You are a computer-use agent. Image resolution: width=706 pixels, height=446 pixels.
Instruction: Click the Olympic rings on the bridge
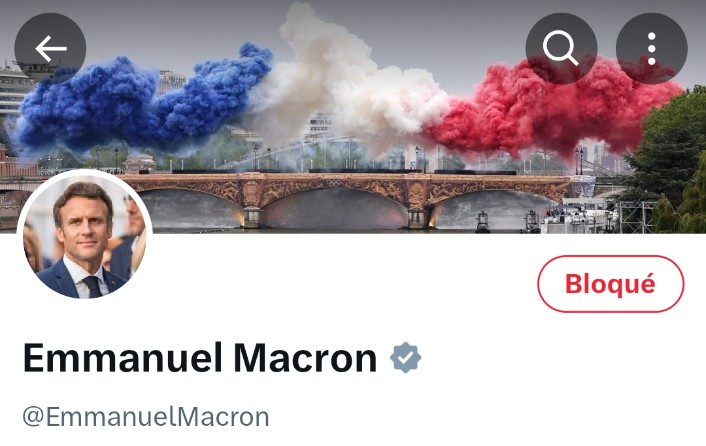332,183
